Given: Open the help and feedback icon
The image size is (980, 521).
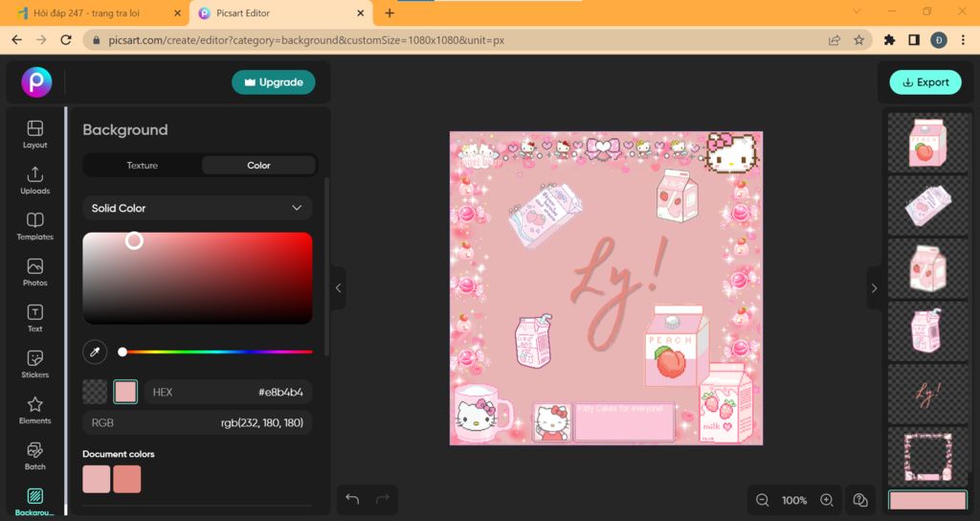Looking at the screenshot, I should pos(860,500).
